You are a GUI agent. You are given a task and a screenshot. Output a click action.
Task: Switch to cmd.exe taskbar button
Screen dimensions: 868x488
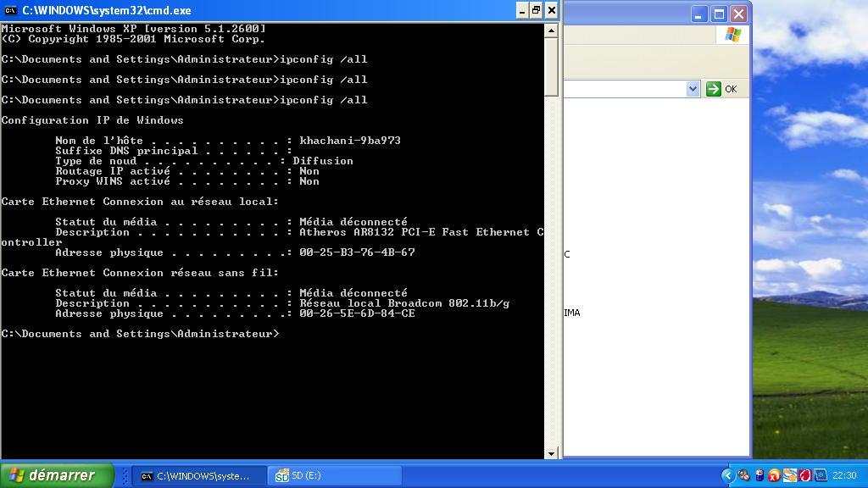tap(197, 476)
